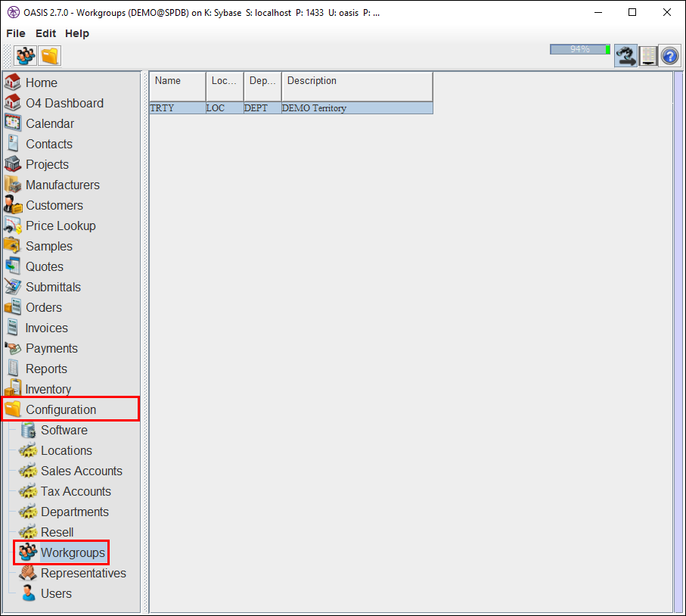
Task: Click the Workgroups toolbar icon
Action: pyautogui.click(x=26, y=55)
